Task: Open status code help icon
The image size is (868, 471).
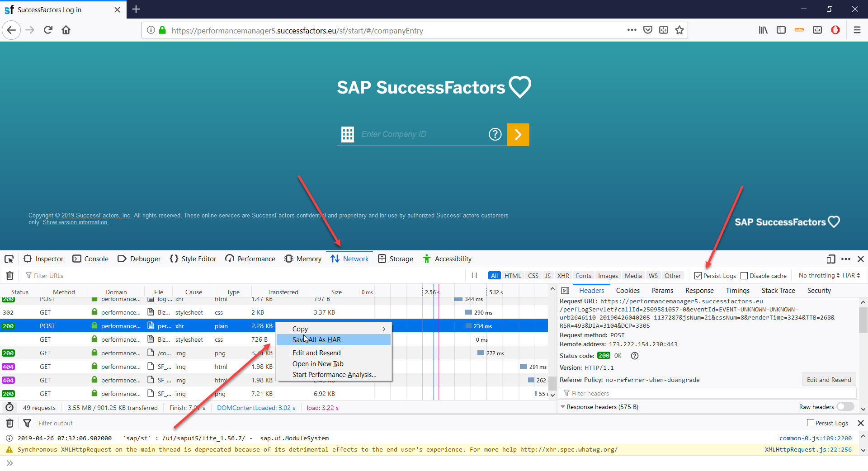Action: click(635, 356)
